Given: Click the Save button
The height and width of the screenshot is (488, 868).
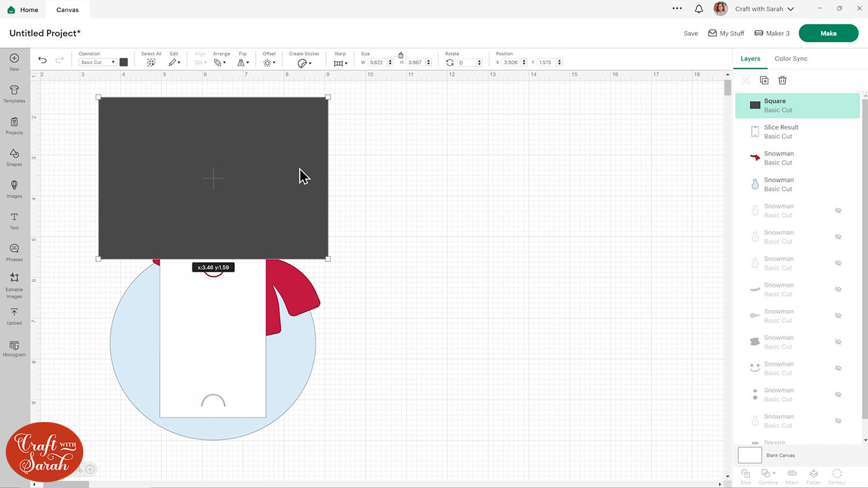Looking at the screenshot, I should tap(690, 34).
